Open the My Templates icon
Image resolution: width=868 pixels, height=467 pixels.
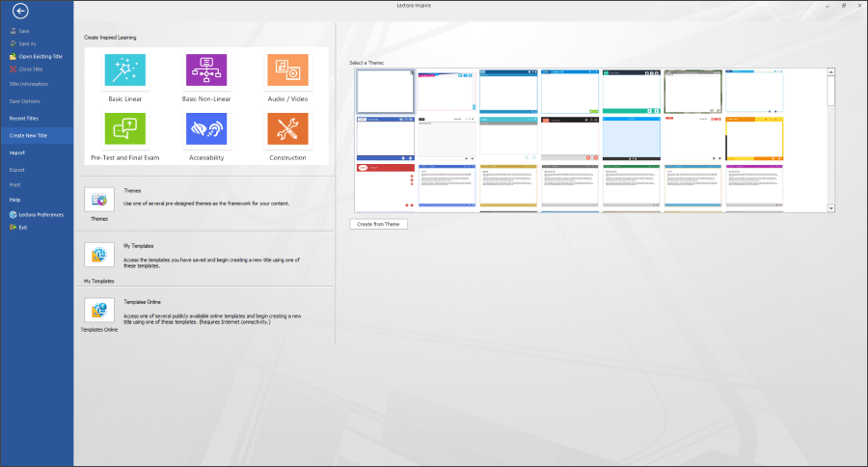99,256
